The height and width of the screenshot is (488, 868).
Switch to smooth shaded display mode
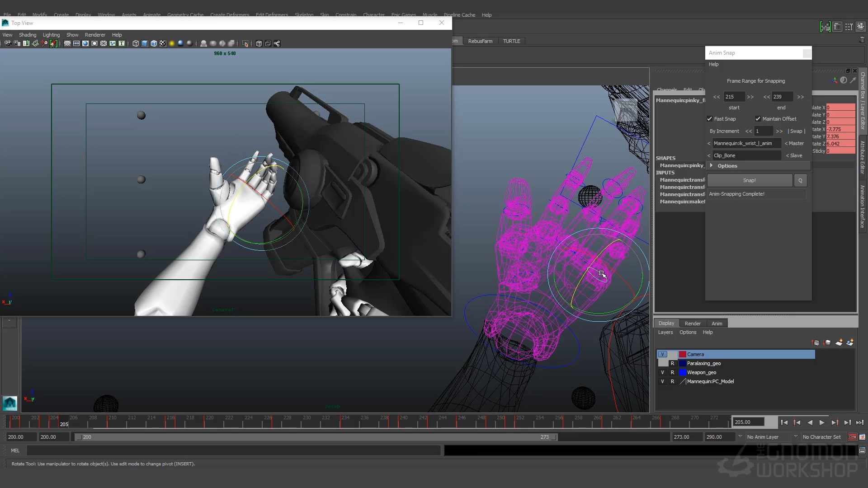click(145, 43)
